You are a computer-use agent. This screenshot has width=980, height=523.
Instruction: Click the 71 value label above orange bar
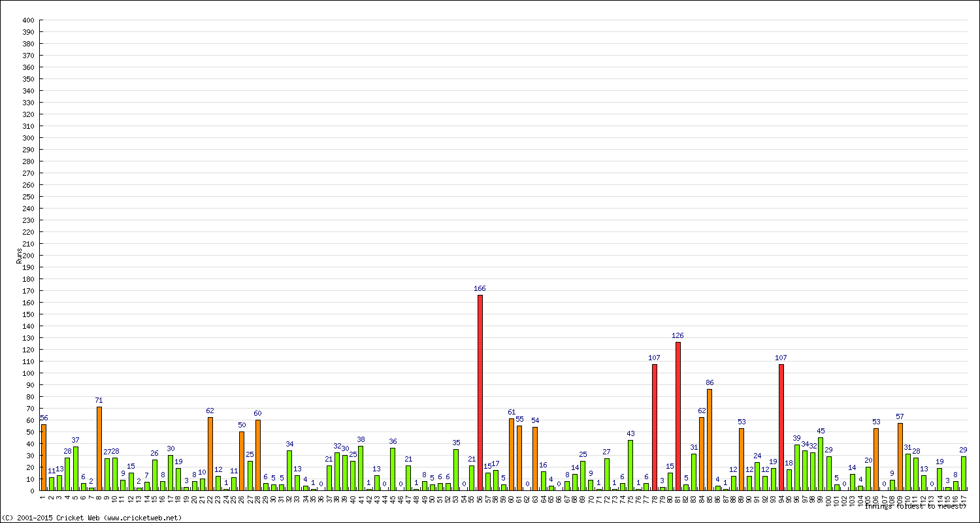tap(99, 400)
